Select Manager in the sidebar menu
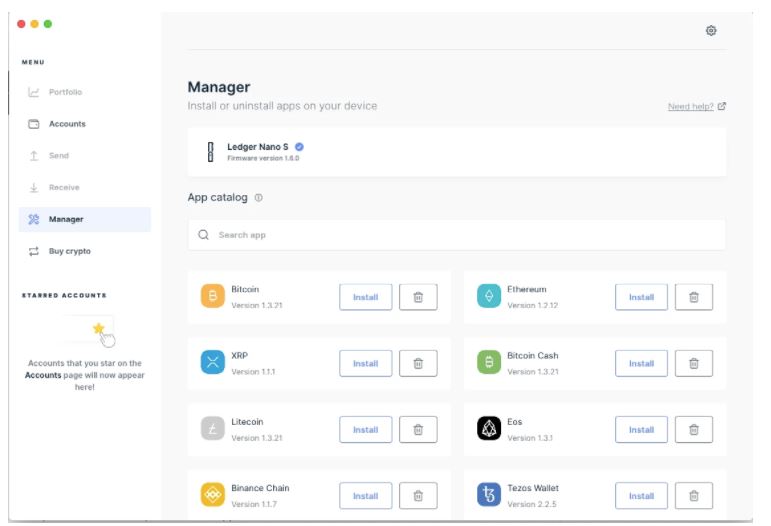 (85, 219)
